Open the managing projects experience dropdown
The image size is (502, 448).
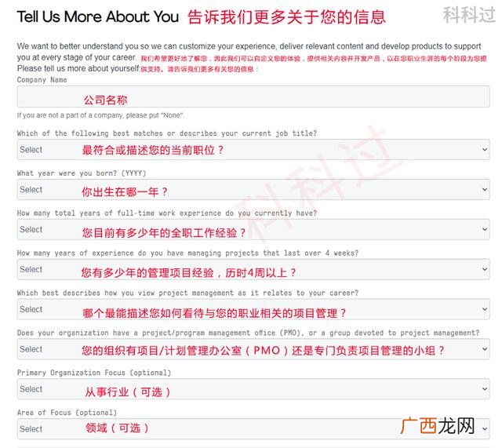pos(253,269)
